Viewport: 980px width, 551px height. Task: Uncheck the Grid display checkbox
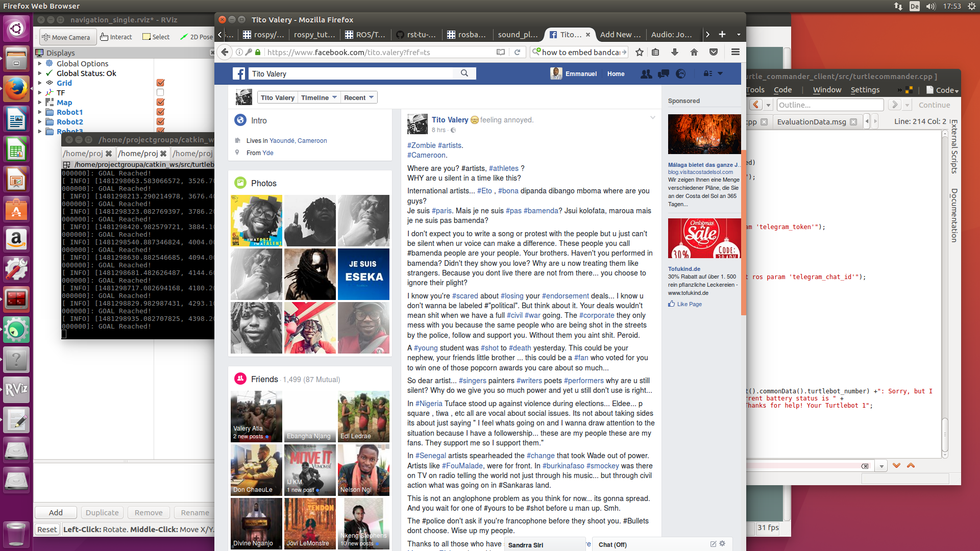[160, 83]
